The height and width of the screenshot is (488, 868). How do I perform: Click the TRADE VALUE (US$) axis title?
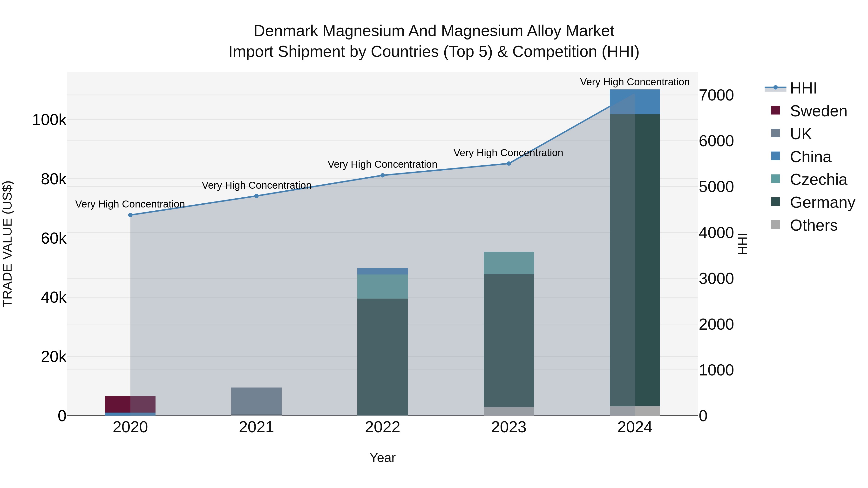(7, 244)
